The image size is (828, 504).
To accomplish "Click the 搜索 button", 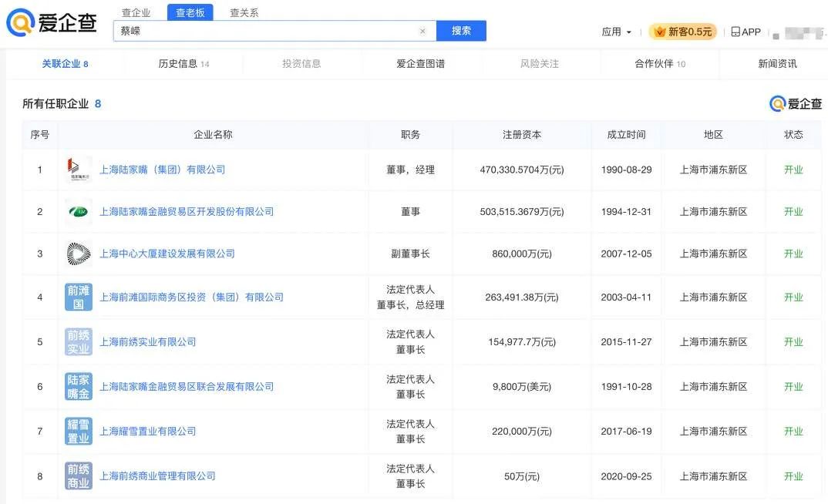I will [461, 31].
